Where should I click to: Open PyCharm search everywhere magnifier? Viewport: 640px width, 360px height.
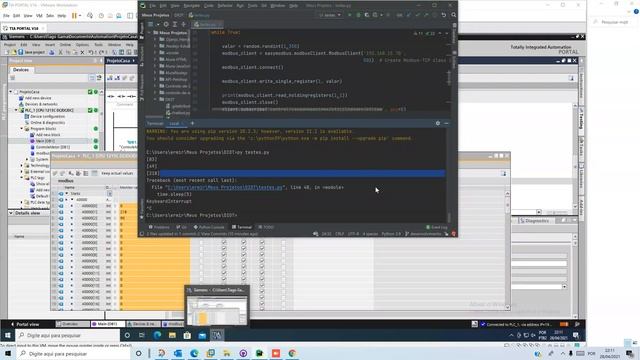[x=453, y=15]
